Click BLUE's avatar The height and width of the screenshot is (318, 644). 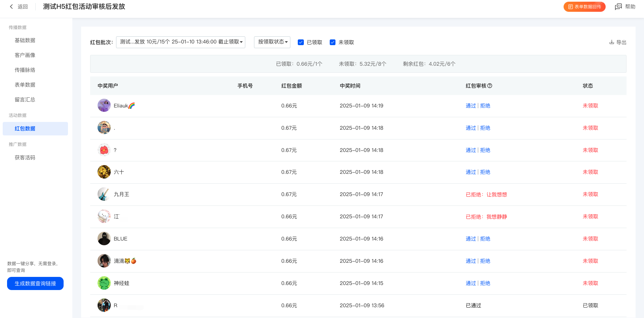point(104,238)
